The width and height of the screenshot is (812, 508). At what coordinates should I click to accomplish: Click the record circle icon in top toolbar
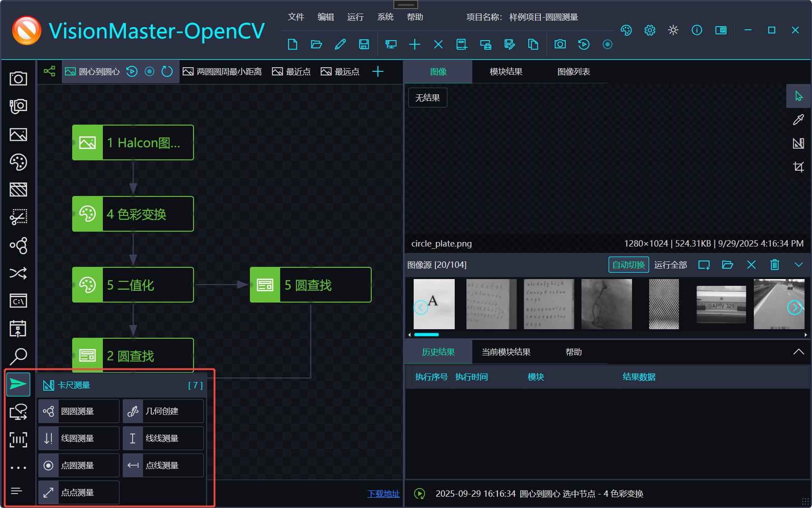tap(608, 44)
